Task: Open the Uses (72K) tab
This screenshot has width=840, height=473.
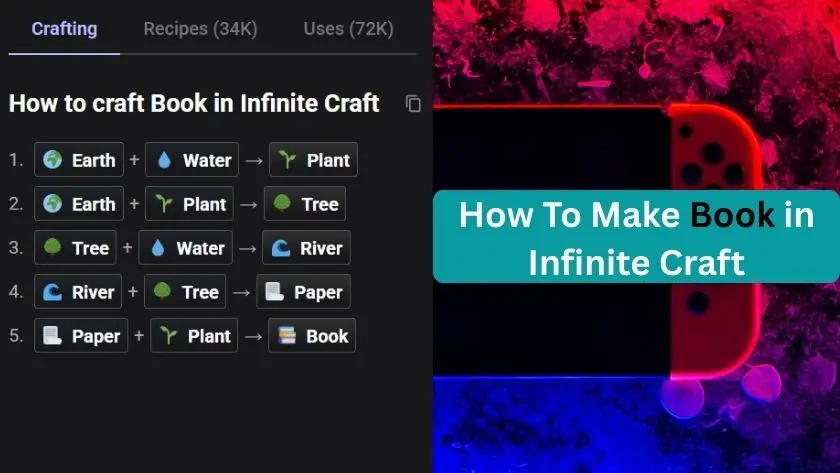Action: pyautogui.click(x=349, y=29)
